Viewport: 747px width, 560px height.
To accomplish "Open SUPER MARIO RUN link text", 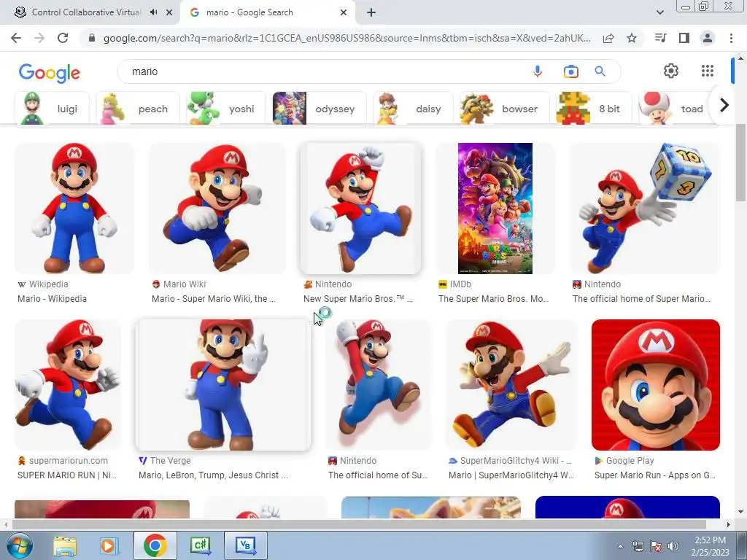I will click(66, 475).
